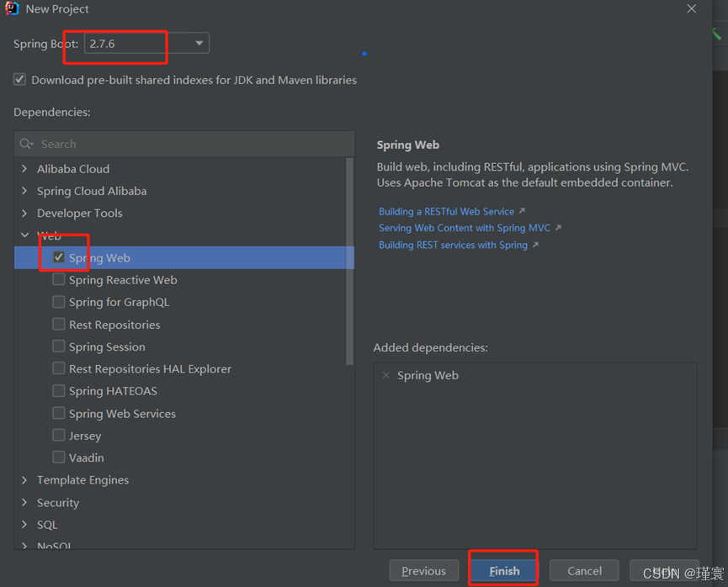This screenshot has width=728, height=587.
Task: Expand the Spring Cloud Alibaba category
Action: click(24, 191)
